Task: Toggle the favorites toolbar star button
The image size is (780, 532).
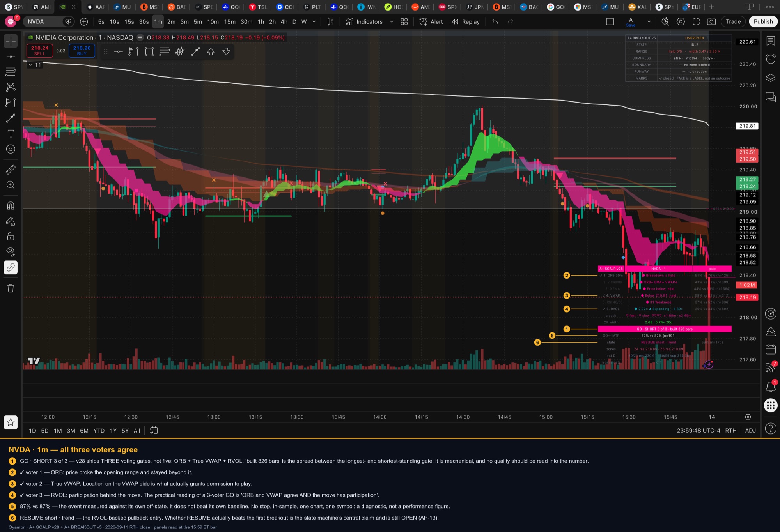Action: point(11,422)
